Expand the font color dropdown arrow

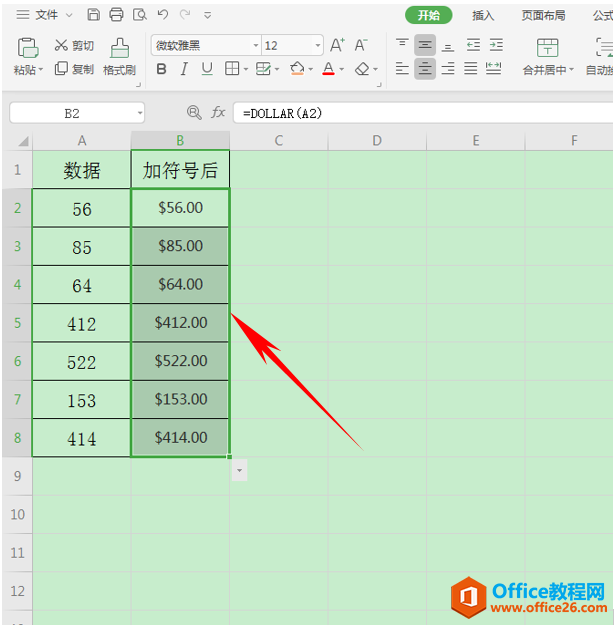click(342, 70)
